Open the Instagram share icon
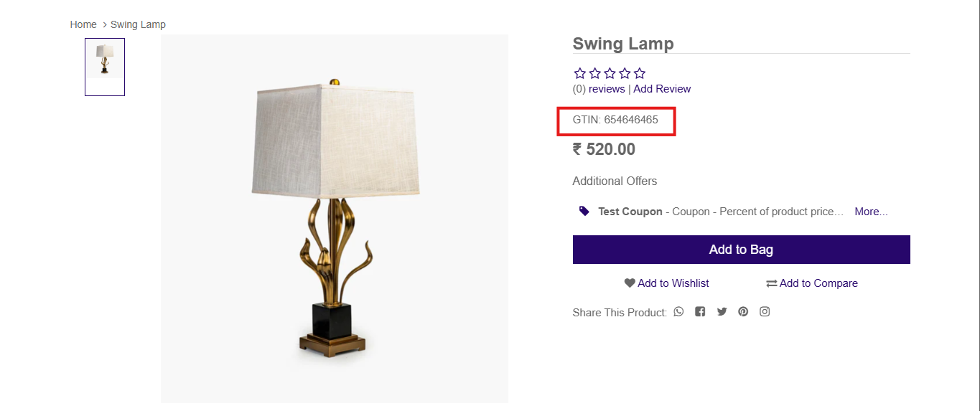This screenshot has width=980, height=411. click(765, 311)
